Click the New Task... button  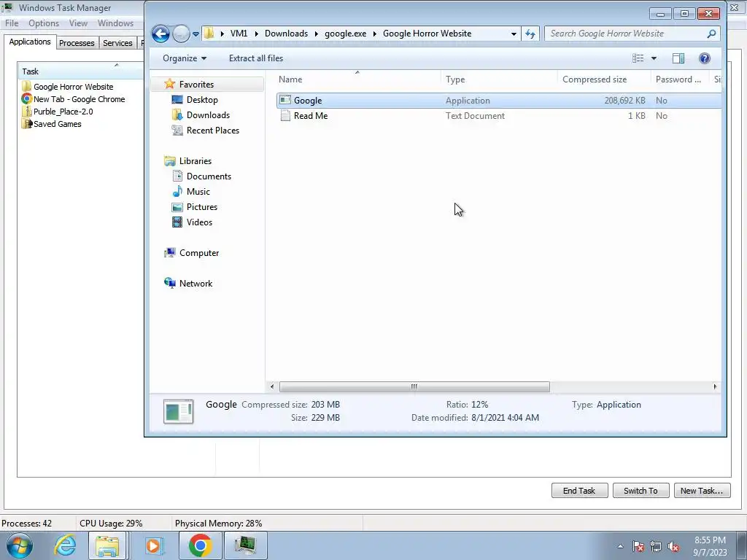pos(702,491)
